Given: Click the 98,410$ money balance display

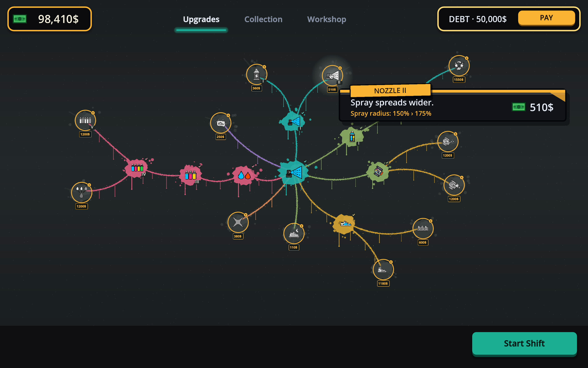Looking at the screenshot, I should [50, 19].
